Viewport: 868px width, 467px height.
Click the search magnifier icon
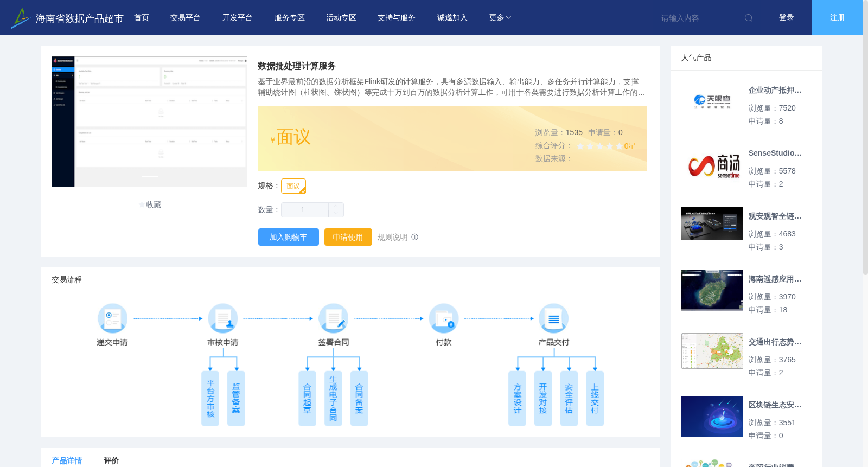click(x=749, y=18)
